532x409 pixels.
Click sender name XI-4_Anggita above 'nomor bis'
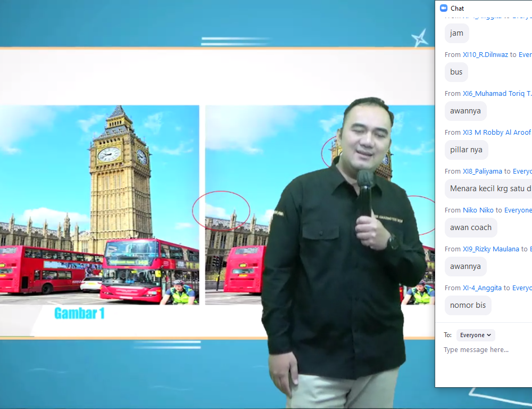[x=482, y=288]
